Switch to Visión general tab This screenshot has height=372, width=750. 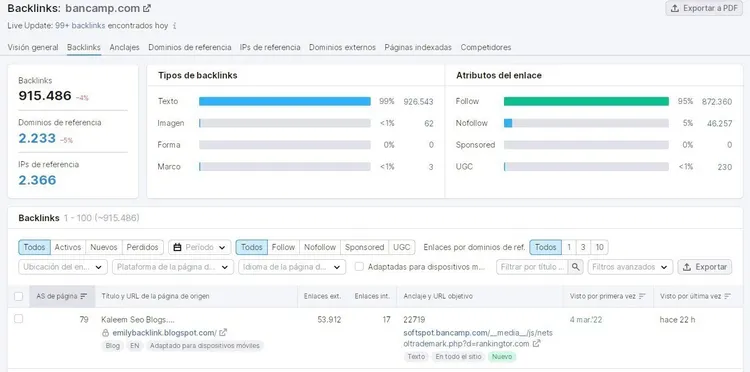click(x=33, y=47)
